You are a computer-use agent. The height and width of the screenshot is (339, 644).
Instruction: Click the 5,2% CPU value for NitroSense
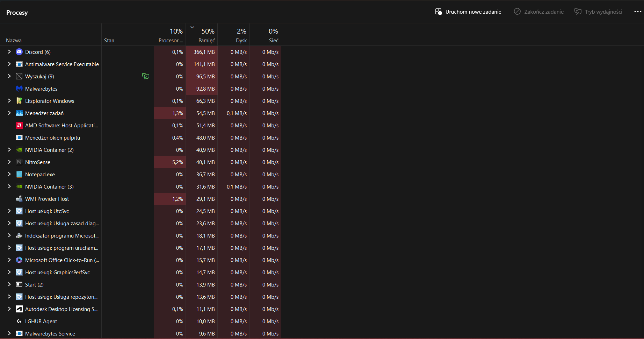178,162
